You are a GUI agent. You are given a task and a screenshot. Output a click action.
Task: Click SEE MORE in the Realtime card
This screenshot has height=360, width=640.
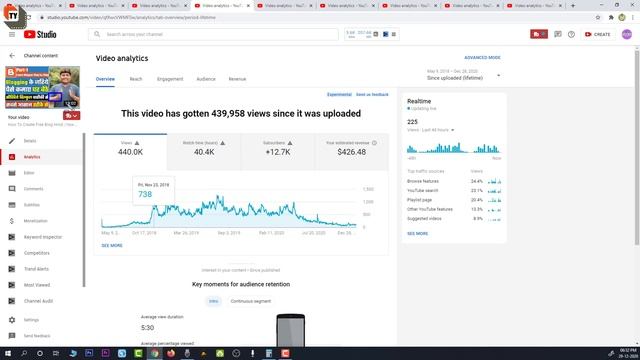point(418,234)
